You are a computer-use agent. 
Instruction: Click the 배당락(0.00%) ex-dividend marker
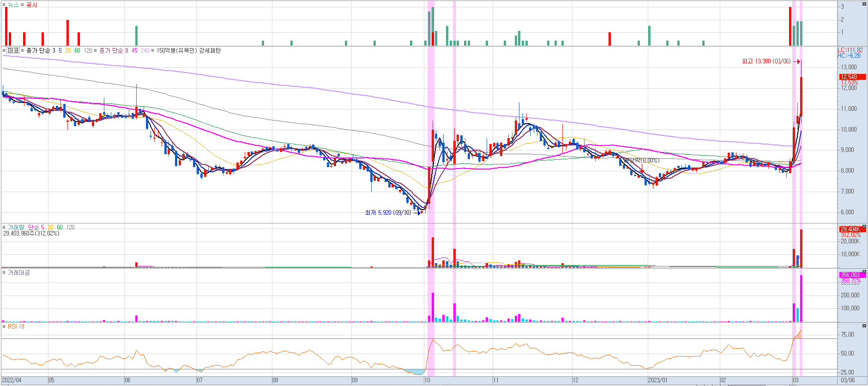click(642, 160)
